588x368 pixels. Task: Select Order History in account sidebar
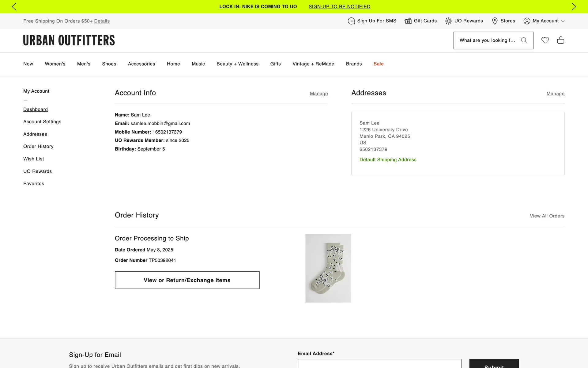click(x=38, y=147)
